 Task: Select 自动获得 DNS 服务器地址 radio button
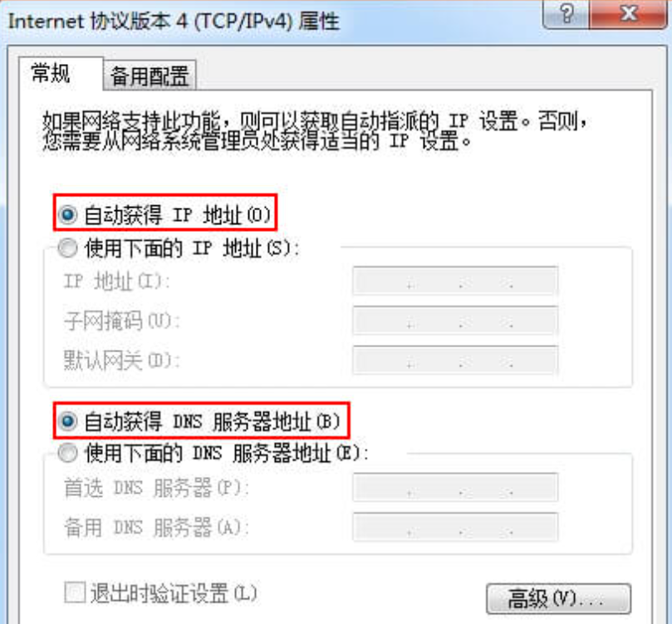[68, 421]
